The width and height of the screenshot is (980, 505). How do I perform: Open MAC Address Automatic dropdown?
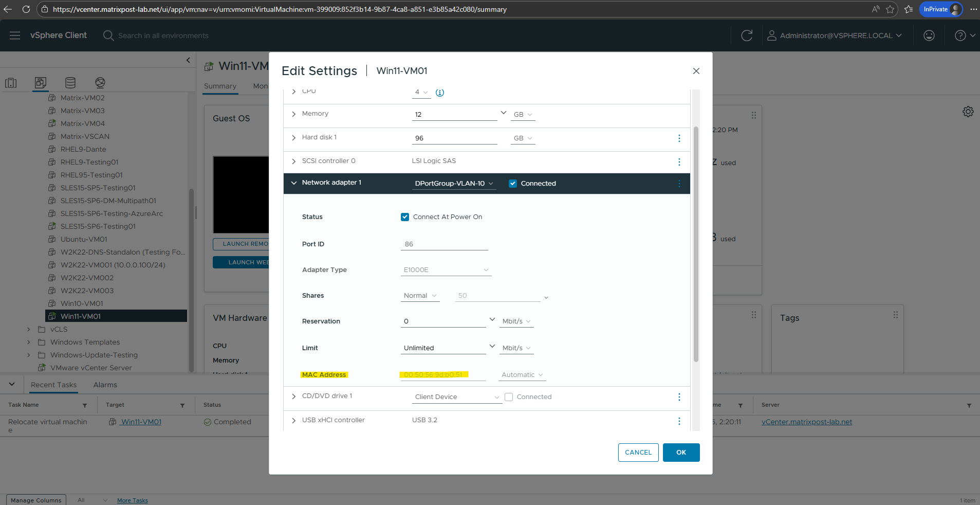(522, 375)
